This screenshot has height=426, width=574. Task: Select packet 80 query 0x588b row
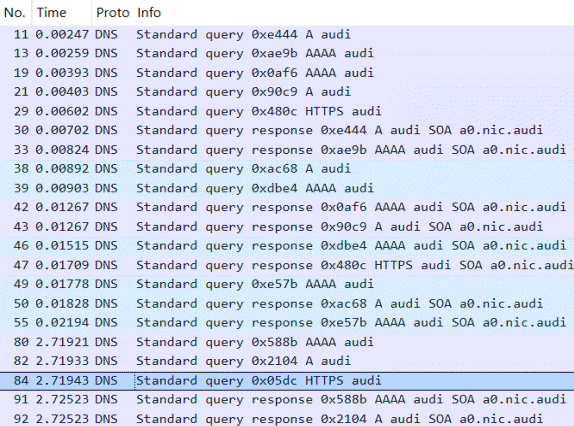click(287, 342)
